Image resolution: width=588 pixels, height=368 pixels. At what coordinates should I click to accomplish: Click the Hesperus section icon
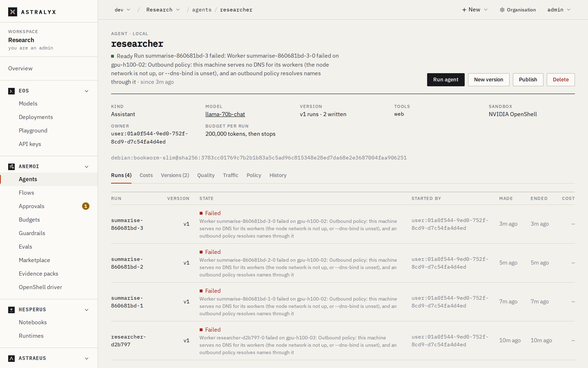[x=11, y=310]
